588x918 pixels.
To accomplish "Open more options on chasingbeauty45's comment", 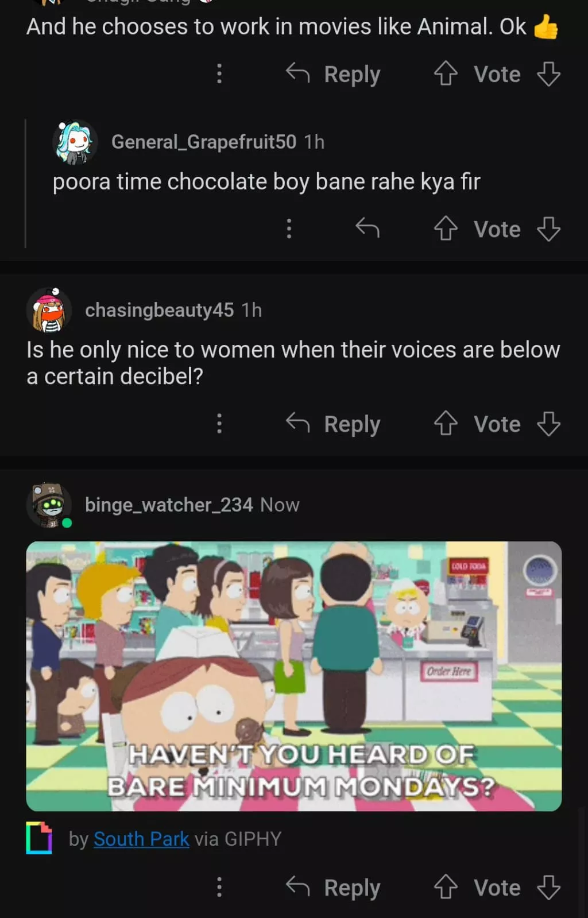I will [x=219, y=424].
